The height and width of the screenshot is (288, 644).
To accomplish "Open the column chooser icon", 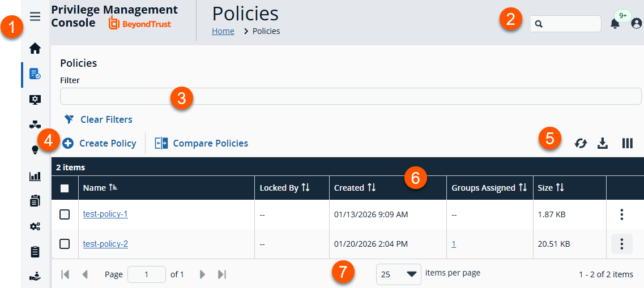I will coord(627,143).
